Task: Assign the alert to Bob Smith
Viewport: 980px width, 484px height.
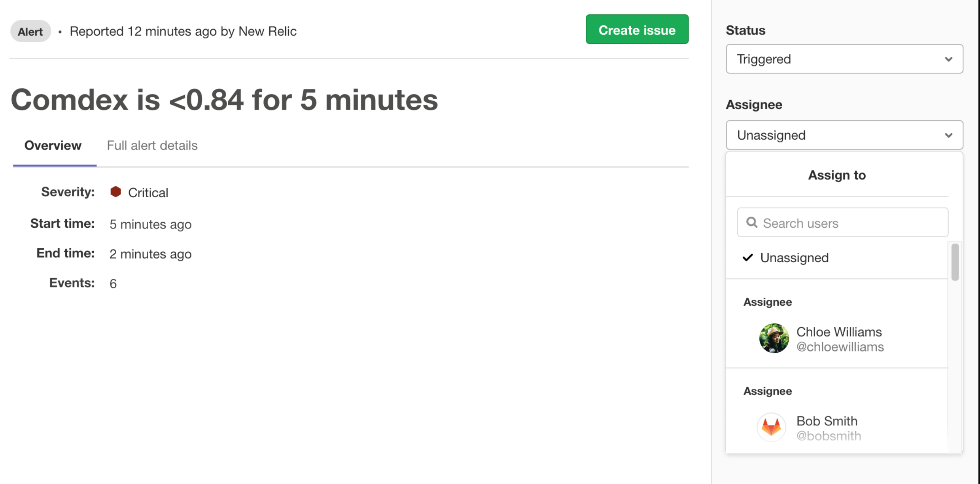Action: coord(826,421)
